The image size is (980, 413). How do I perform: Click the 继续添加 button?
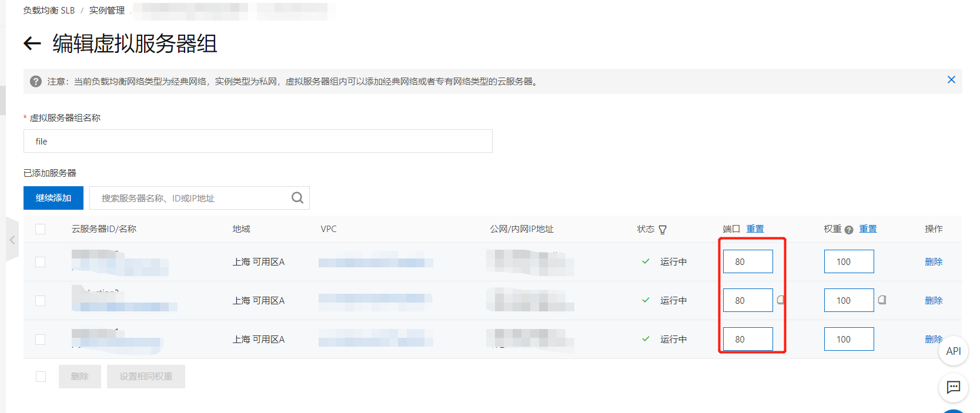click(53, 198)
